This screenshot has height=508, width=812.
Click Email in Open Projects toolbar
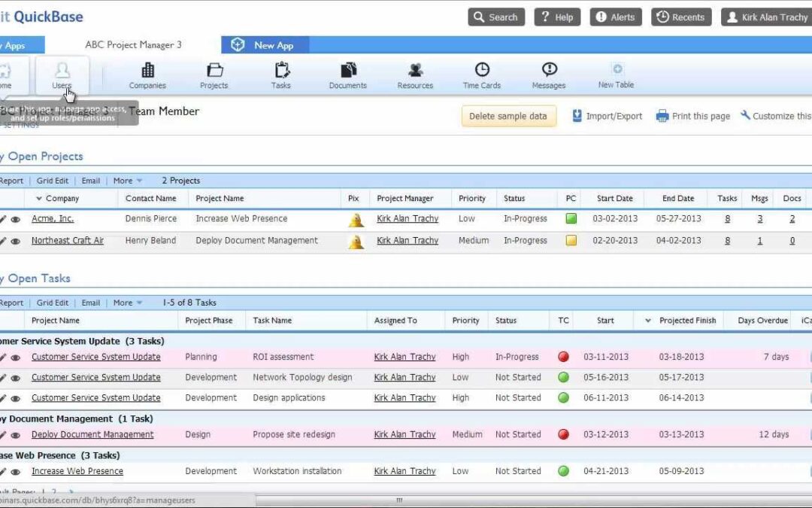coord(91,181)
